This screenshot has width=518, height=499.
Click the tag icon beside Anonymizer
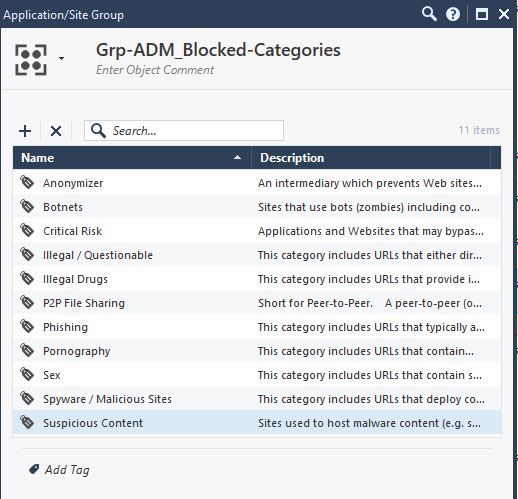[27, 182]
